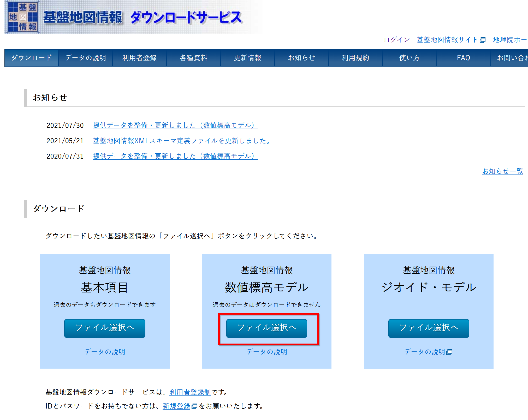Click the 基盤地図情報 site logo icon
Screen dimensions: 528x420
[23, 17]
